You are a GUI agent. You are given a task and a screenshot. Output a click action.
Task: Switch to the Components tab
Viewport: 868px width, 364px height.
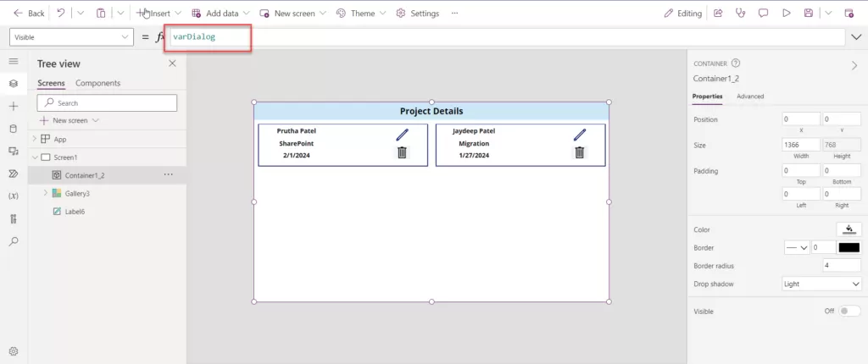click(x=98, y=83)
